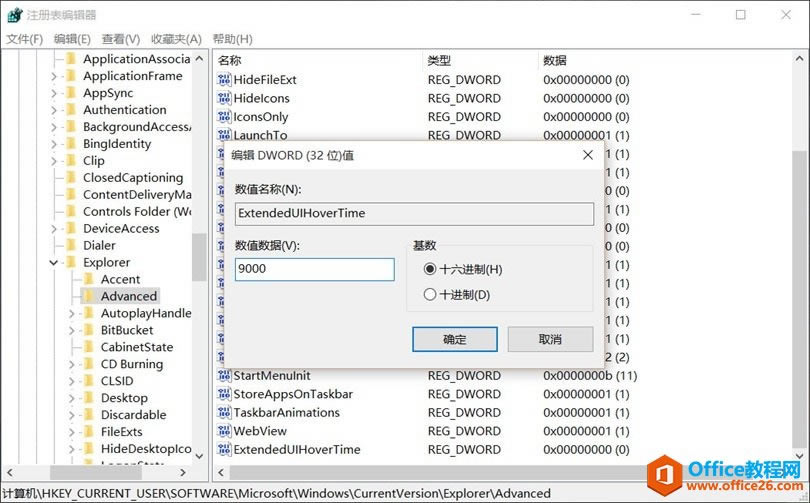Confirm with the 确定 button
This screenshot has width=810, height=503.
click(455, 339)
